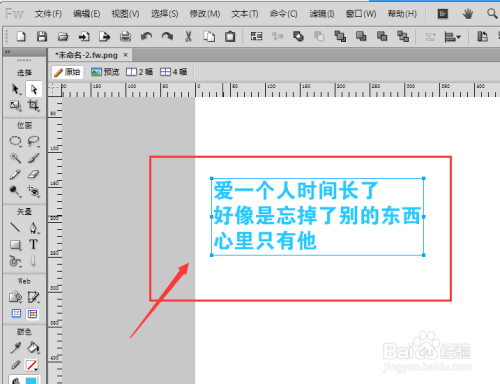
Task: Click the Ungroup objects toolbar icon
Action: 277,36
